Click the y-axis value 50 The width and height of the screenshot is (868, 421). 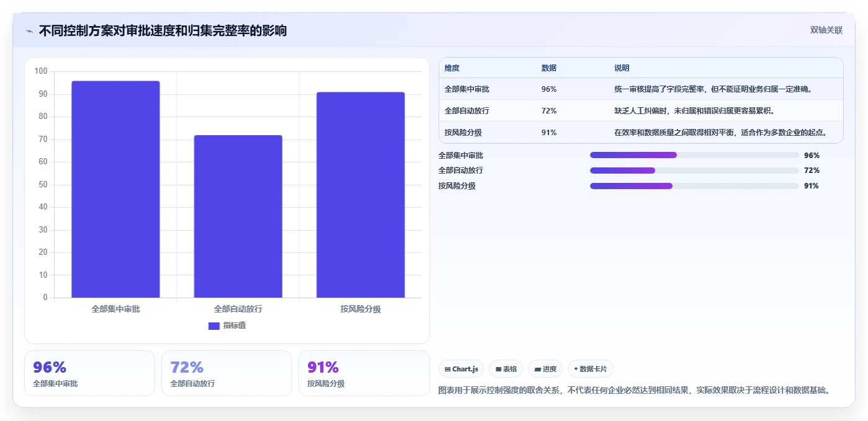click(x=43, y=185)
